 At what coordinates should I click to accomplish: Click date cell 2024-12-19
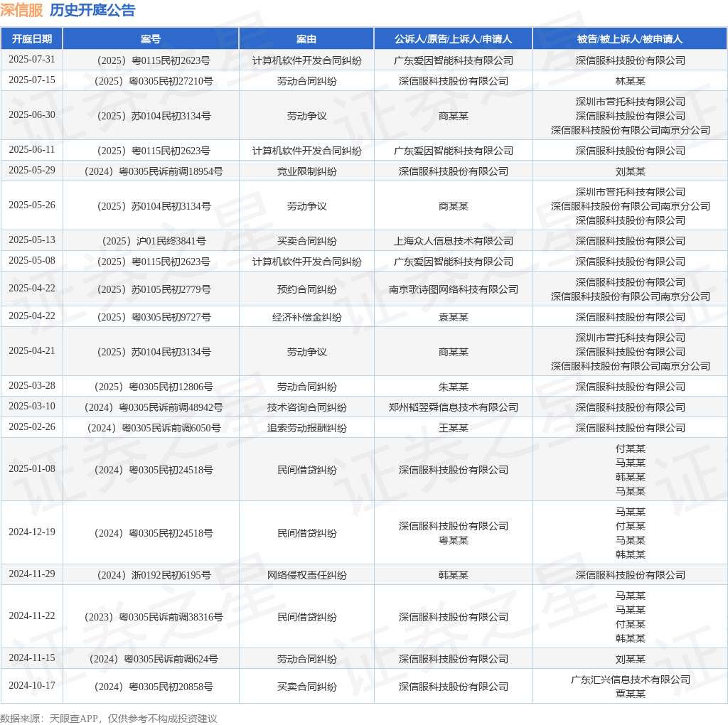[x=31, y=532]
